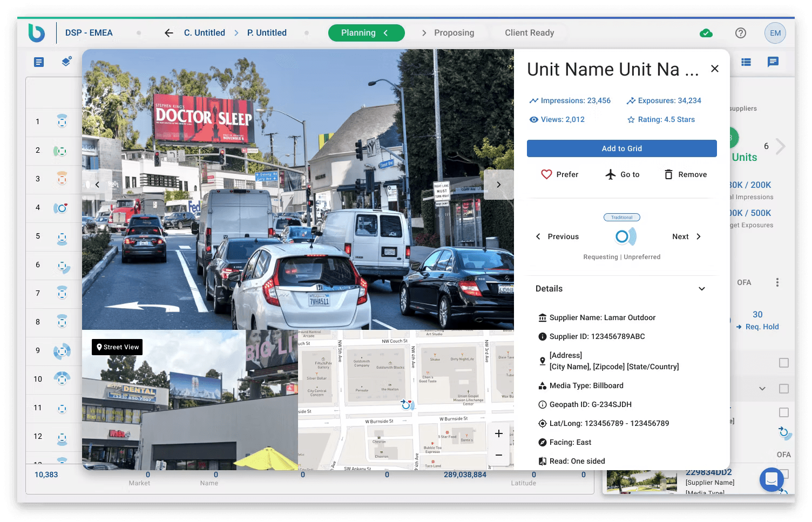Zoom out on the map
This screenshot has width=812, height=522.
click(x=499, y=455)
